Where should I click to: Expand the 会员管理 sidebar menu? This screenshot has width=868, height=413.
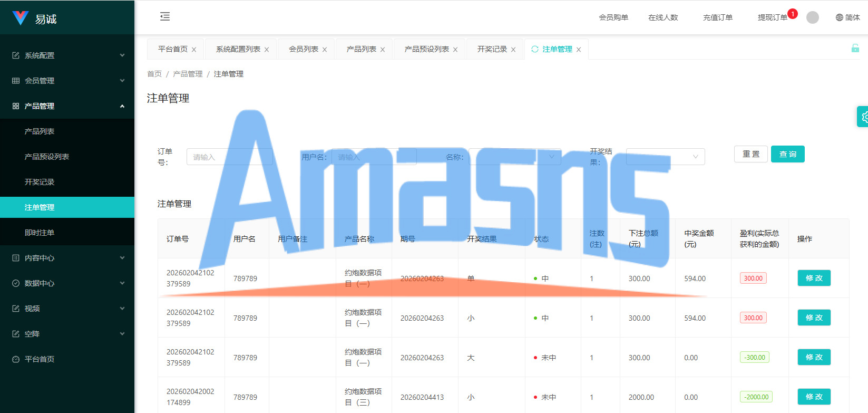(x=67, y=81)
